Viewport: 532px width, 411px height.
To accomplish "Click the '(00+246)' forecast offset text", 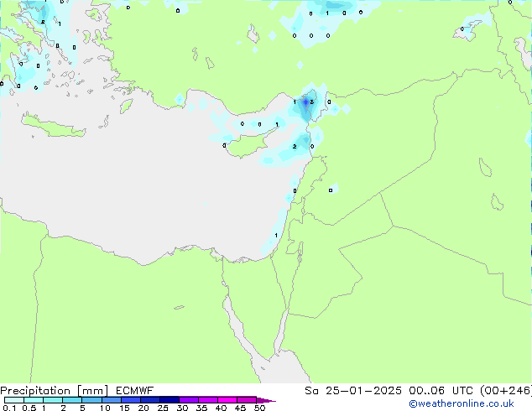I will pyautogui.click(x=506, y=391).
